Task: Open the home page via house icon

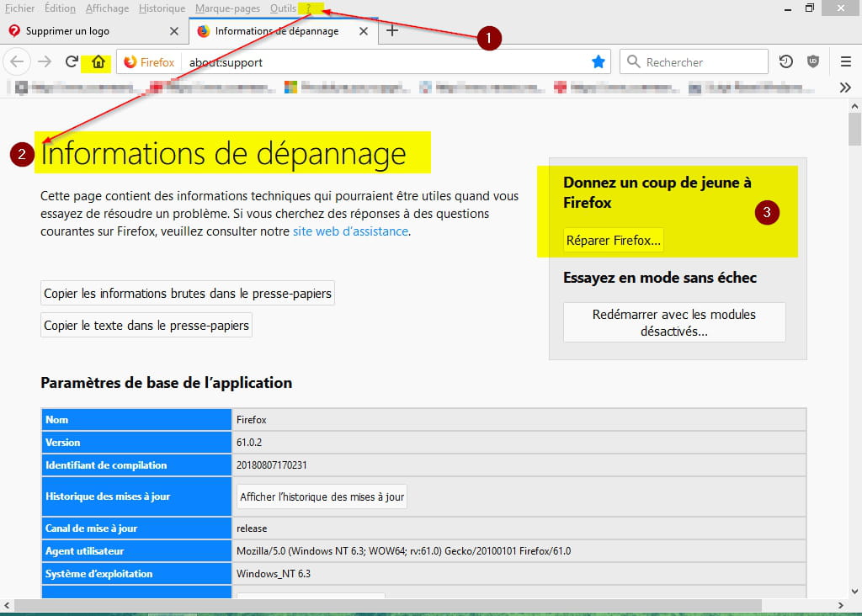Action: (98, 61)
